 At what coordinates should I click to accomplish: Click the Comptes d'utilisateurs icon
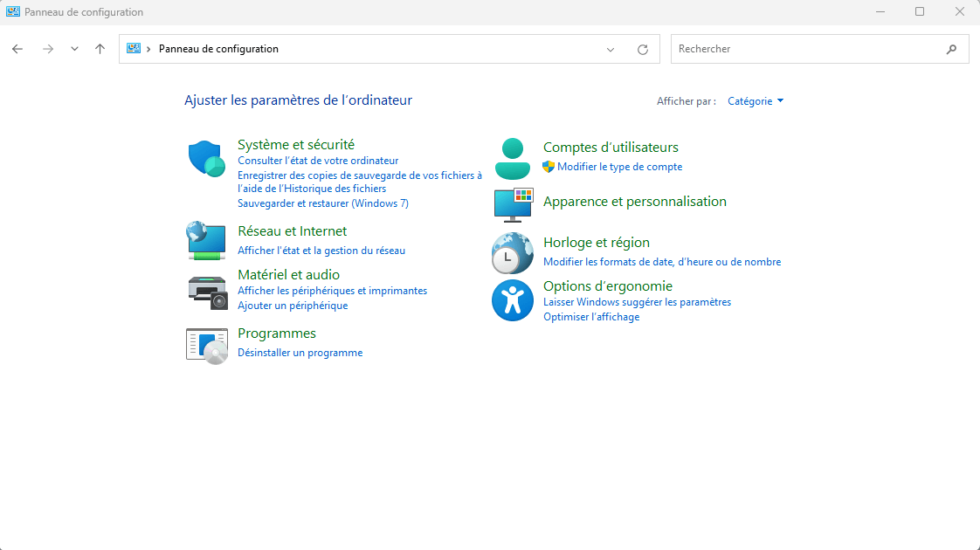pos(513,156)
